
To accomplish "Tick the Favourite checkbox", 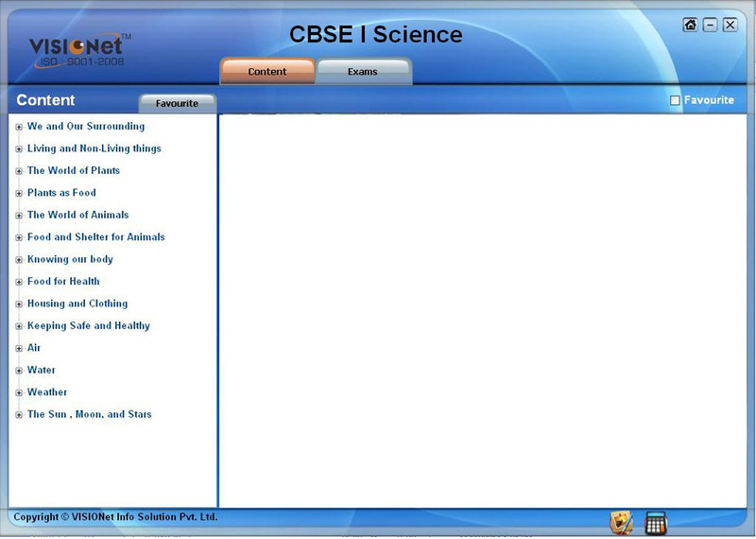I will tap(675, 100).
